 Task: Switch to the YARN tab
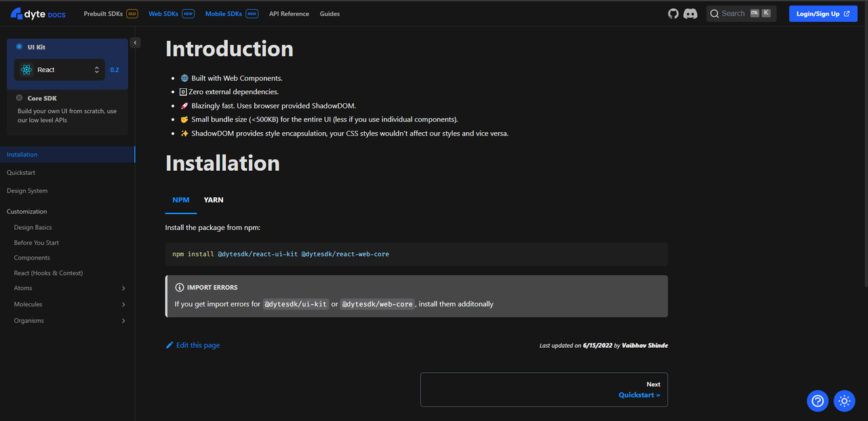pos(214,200)
